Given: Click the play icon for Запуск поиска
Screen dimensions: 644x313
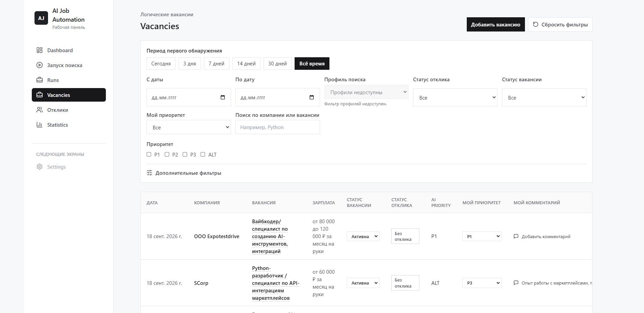Looking at the screenshot, I should [40, 65].
